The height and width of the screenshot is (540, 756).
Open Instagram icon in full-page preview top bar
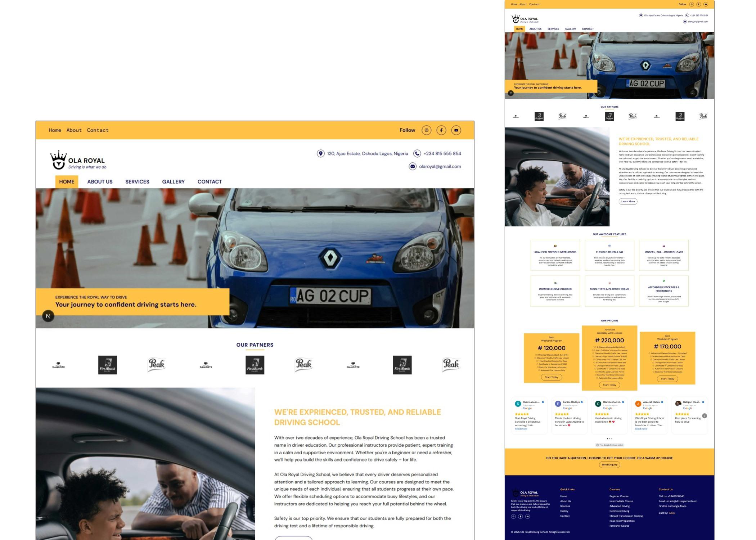coord(691,4)
